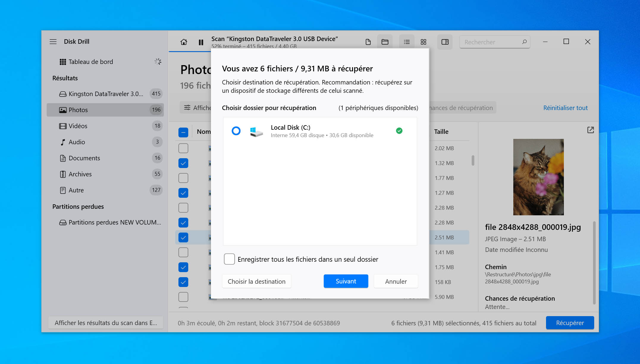This screenshot has height=364, width=640.
Task: Select list view layout icon
Action: click(407, 42)
